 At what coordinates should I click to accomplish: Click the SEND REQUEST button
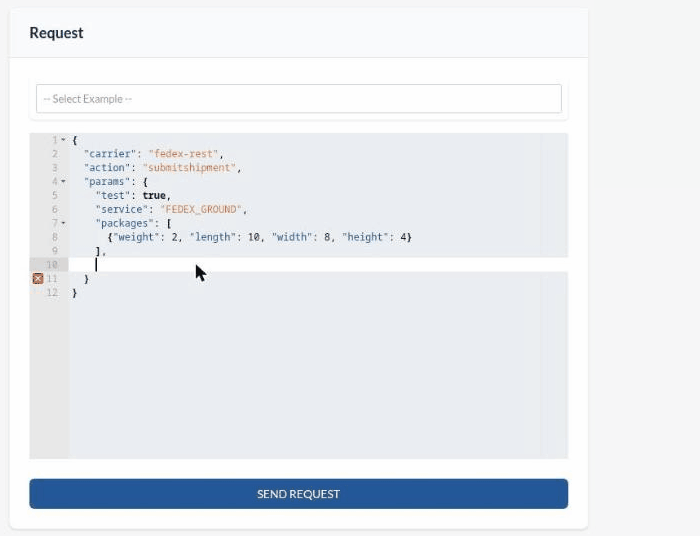tap(299, 494)
